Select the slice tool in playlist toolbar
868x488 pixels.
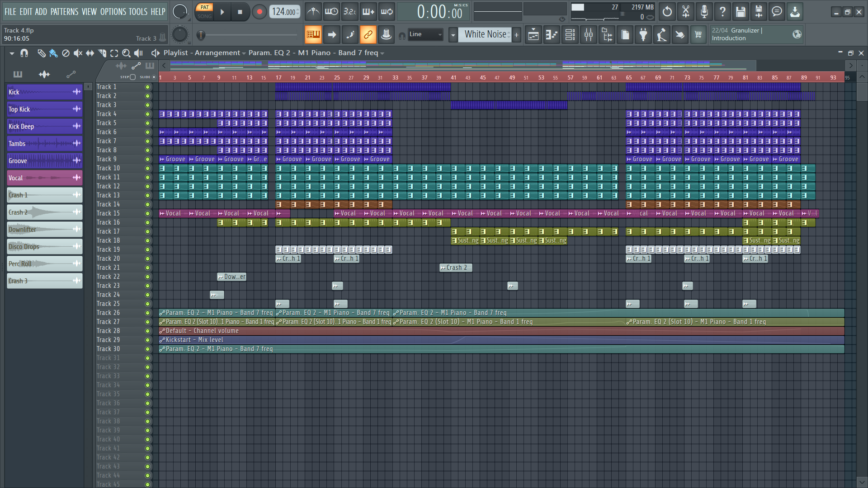[102, 53]
